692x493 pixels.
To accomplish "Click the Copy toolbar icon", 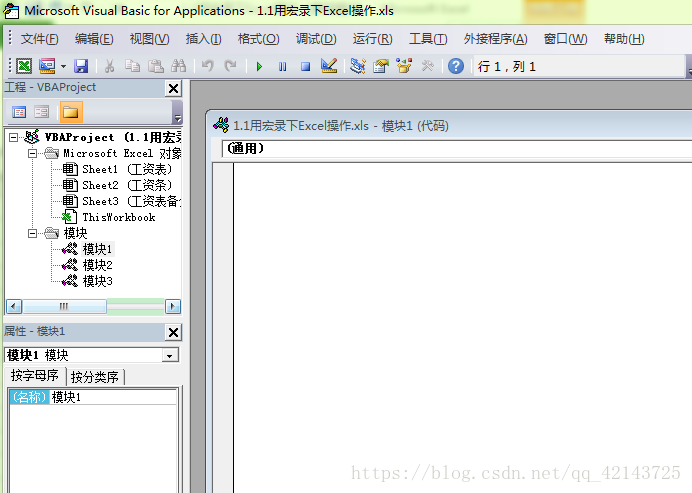I will 132,66.
